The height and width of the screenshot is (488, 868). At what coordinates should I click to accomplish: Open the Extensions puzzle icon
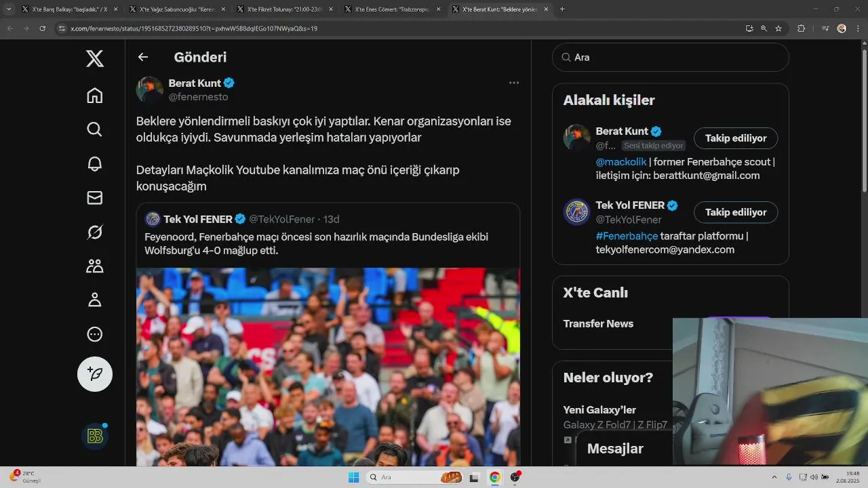click(802, 28)
